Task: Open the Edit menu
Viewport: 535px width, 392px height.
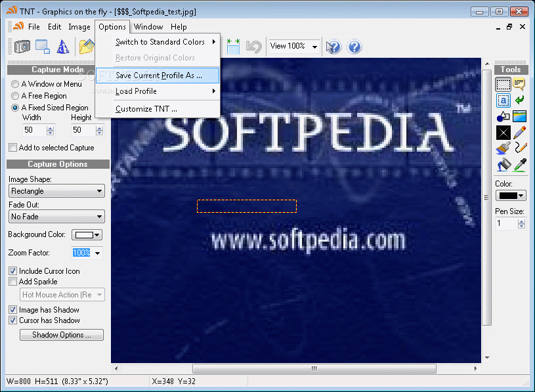Action: [x=54, y=27]
